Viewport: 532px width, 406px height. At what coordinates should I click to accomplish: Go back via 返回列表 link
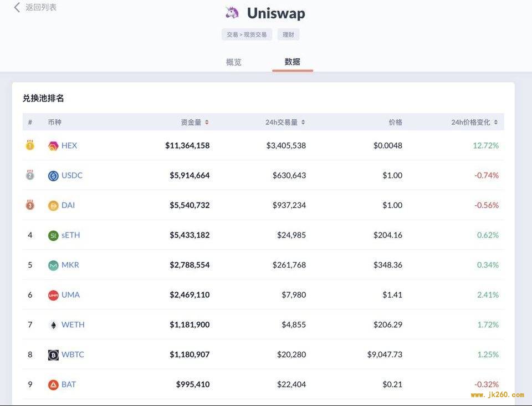click(40, 7)
